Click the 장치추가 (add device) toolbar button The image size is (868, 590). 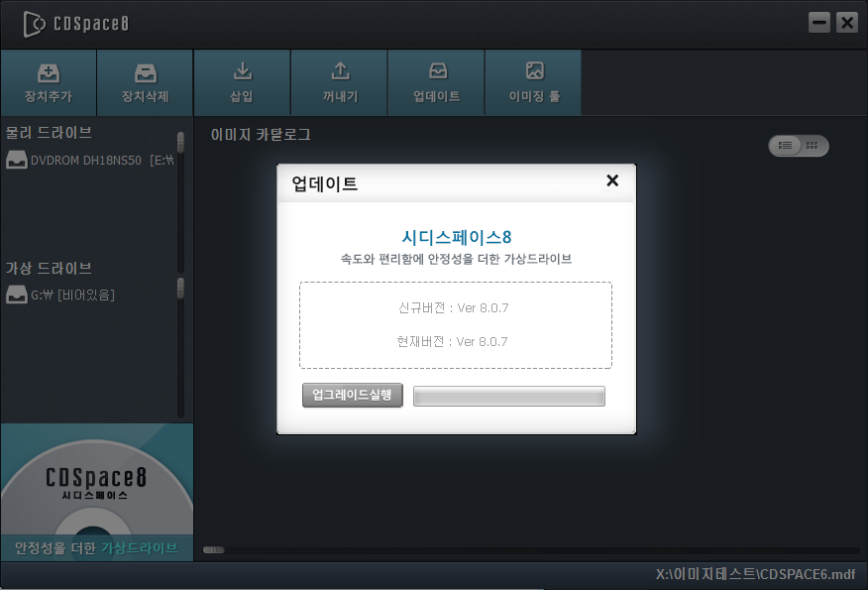pos(49,82)
